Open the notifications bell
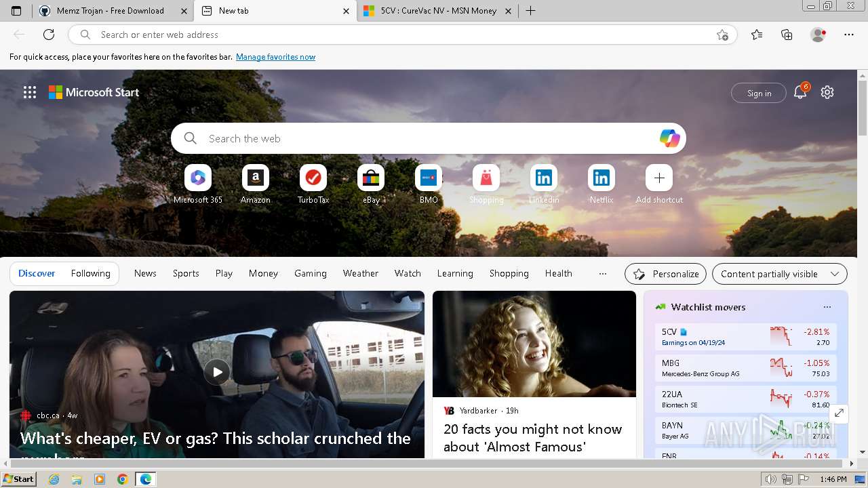 (x=800, y=92)
